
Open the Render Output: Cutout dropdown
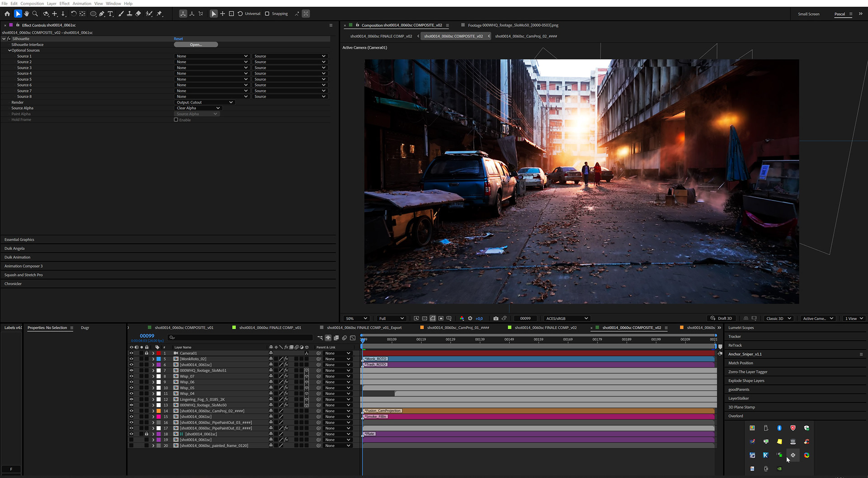click(x=204, y=102)
